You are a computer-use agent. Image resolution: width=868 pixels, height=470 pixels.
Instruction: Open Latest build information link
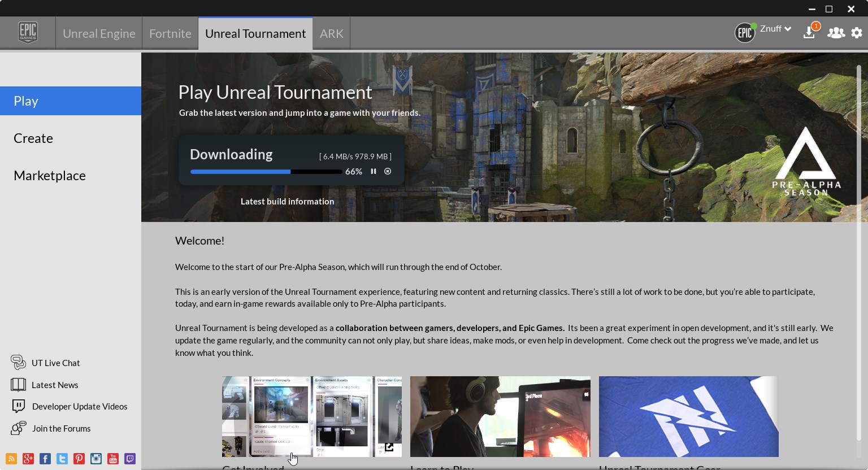[287, 201]
